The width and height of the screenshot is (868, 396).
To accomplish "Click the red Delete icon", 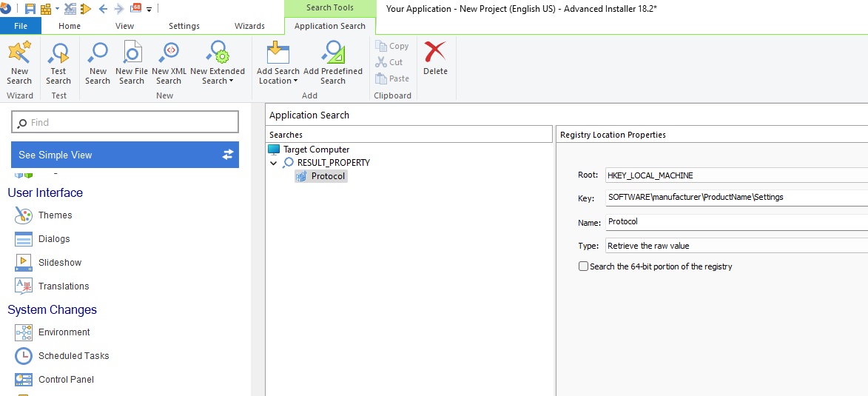I will (x=435, y=54).
